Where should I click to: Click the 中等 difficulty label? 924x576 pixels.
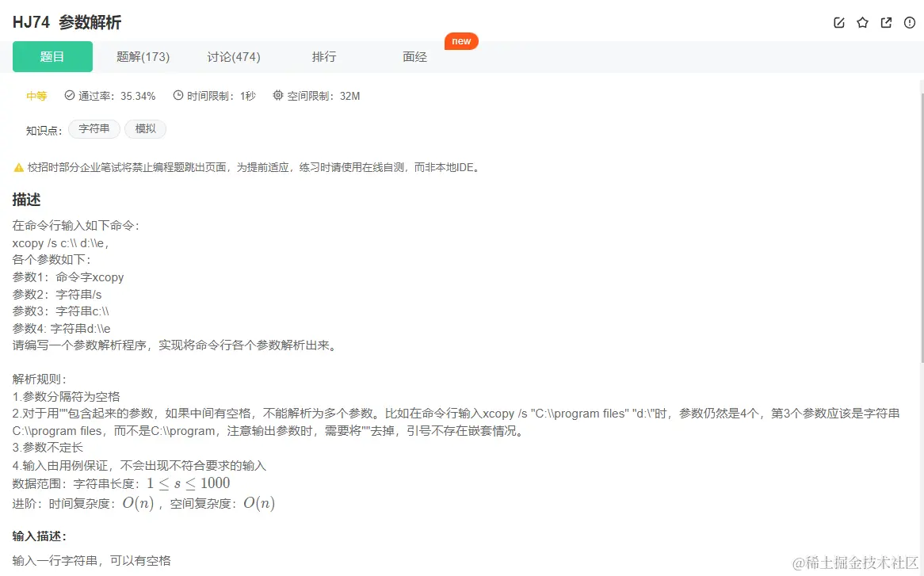[36, 96]
